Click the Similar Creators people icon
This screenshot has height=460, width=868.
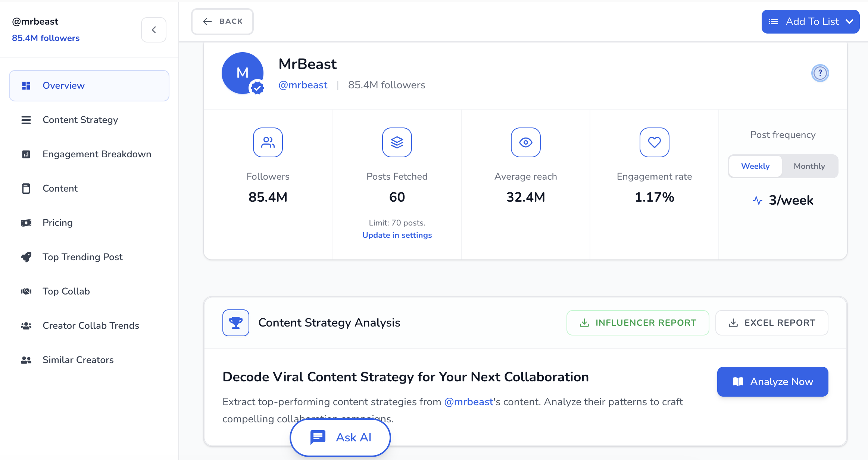point(26,360)
